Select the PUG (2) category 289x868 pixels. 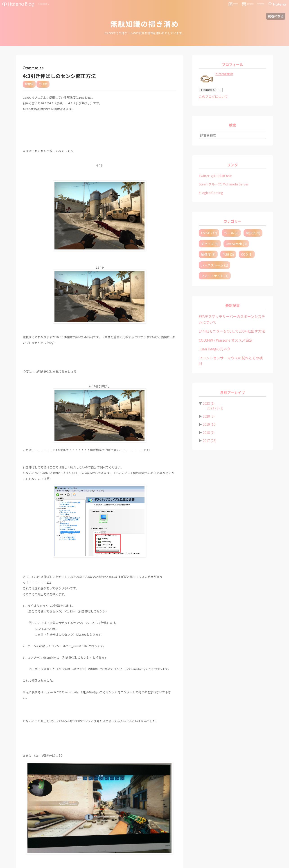tap(228, 254)
